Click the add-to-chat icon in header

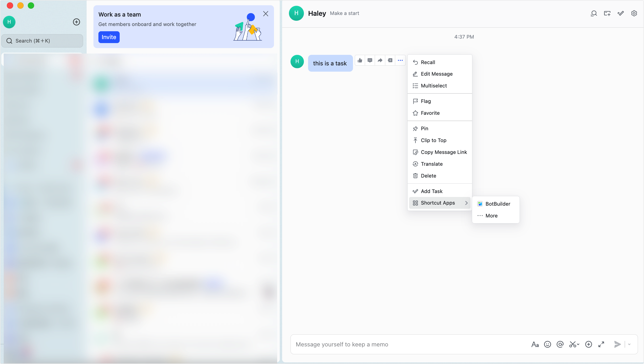tap(607, 13)
